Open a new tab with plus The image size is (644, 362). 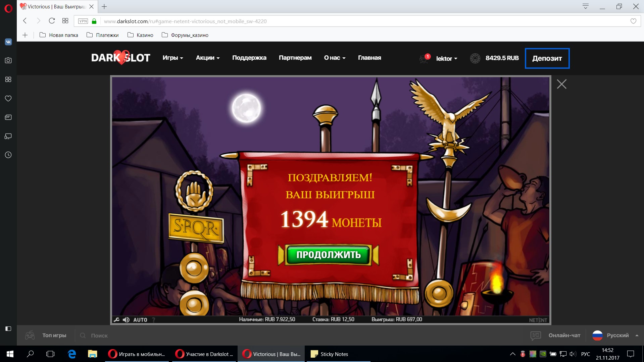(104, 6)
